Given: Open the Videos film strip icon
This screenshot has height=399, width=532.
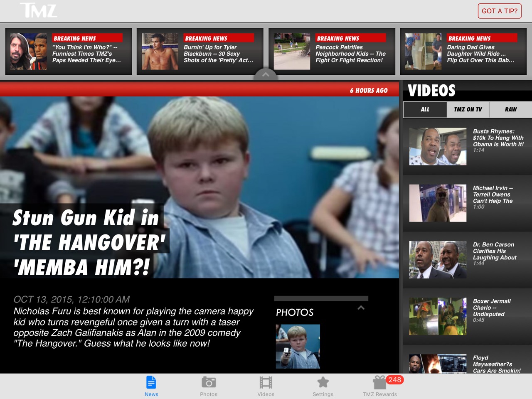Looking at the screenshot, I should (x=266, y=382).
